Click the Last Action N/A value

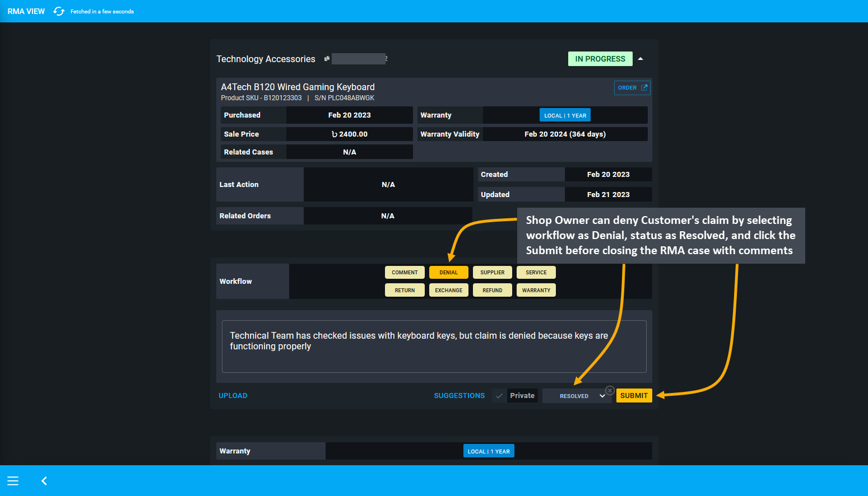[388, 185]
